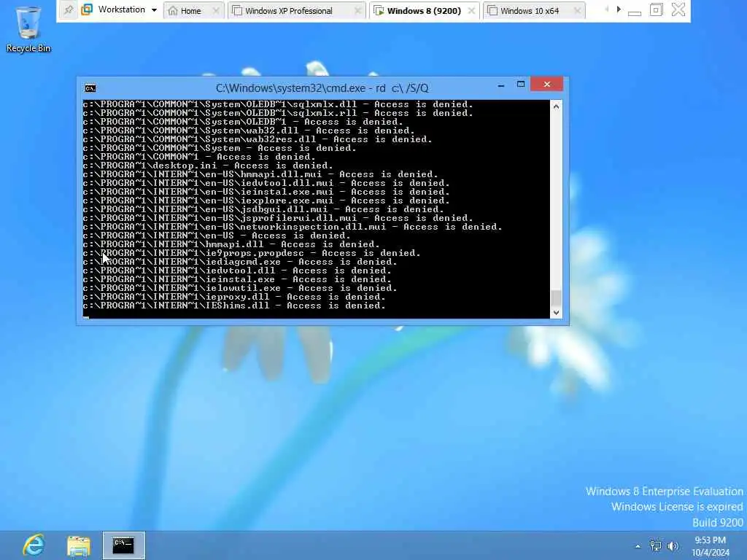Click the volume speaker tray icon
The width and height of the screenshot is (747, 560).
click(x=673, y=546)
